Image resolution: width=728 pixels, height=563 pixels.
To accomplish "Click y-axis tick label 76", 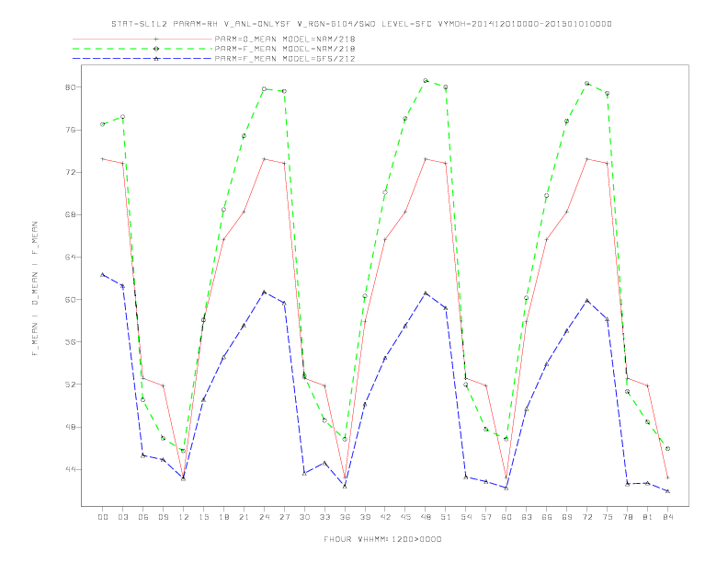I will click(70, 130).
